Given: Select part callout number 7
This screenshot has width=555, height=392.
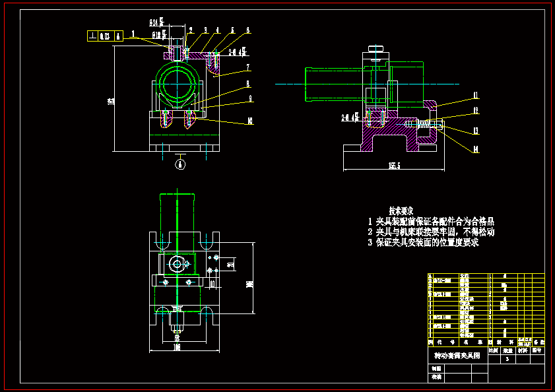Looking at the screenshot, I should [x=247, y=67].
